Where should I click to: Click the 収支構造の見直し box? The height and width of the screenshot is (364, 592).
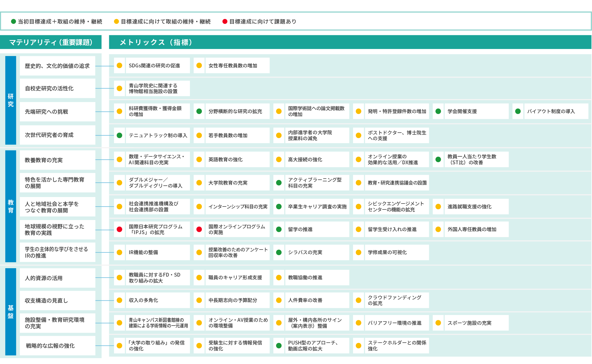click(x=57, y=300)
